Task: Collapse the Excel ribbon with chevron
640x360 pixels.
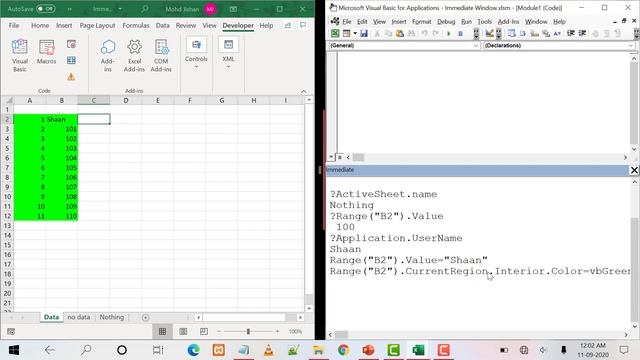Action: click(304, 91)
